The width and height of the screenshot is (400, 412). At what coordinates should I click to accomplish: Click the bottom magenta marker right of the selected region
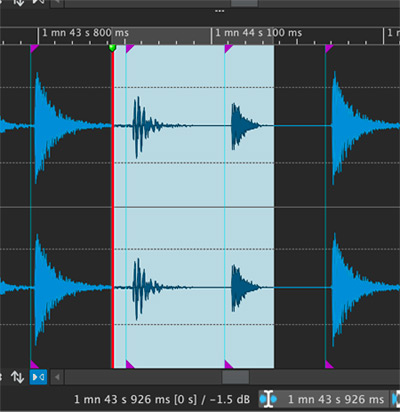point(329,364)
